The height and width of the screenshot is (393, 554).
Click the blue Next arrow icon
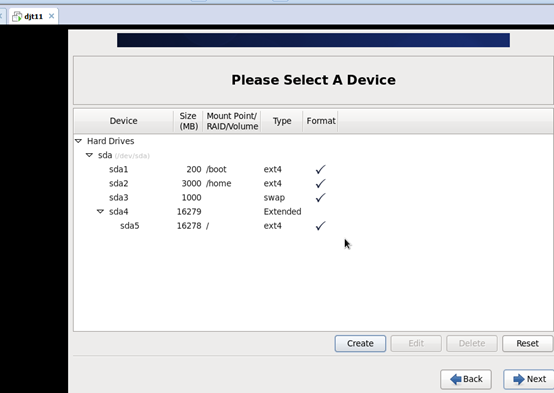[519, 379]
